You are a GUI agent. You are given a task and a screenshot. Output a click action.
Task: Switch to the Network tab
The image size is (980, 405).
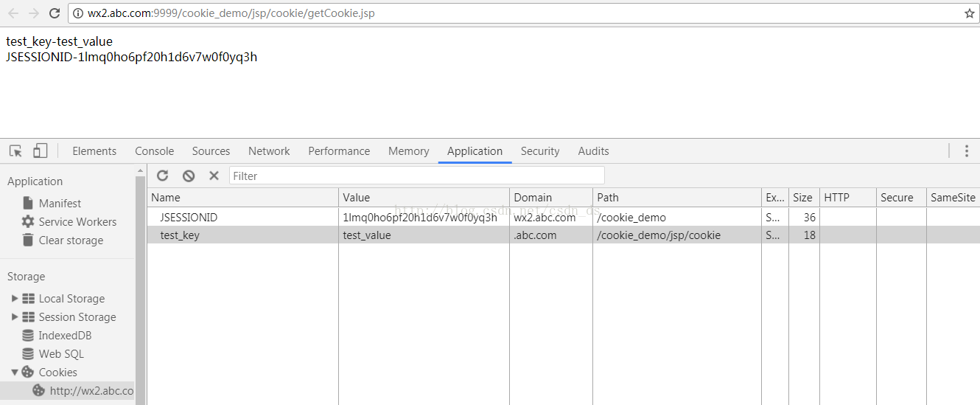269,150
